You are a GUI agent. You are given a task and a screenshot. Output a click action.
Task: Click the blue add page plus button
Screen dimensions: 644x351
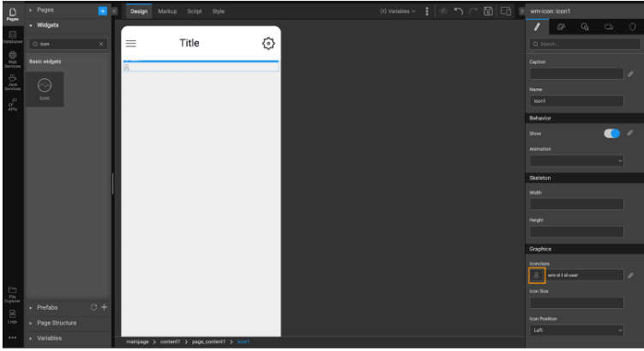click(x=103, y=10)
